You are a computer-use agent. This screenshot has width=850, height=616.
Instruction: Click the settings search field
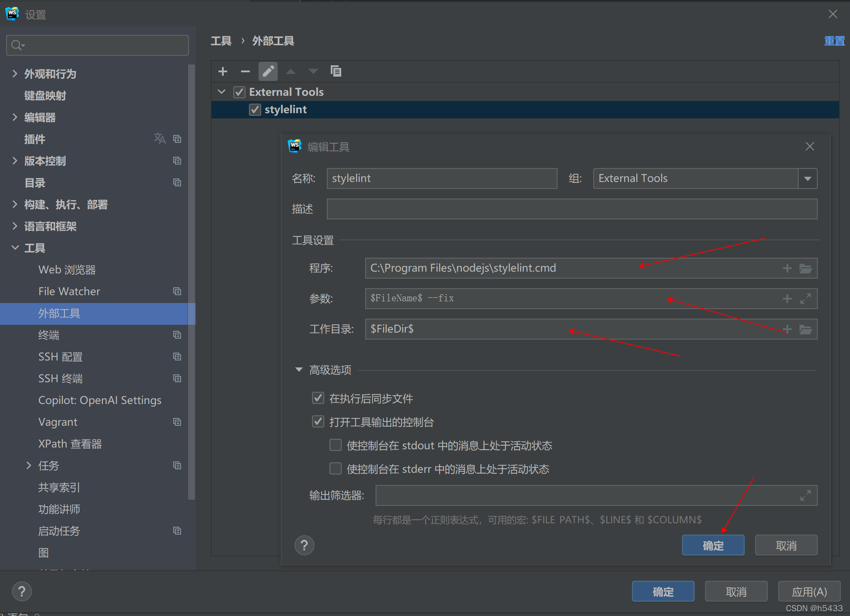click(97, 45)
